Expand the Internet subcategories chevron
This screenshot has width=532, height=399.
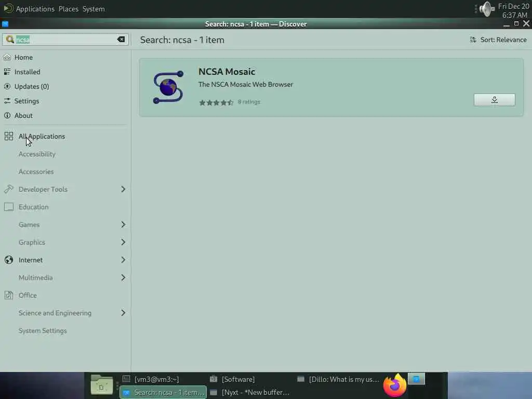point(123,260)
